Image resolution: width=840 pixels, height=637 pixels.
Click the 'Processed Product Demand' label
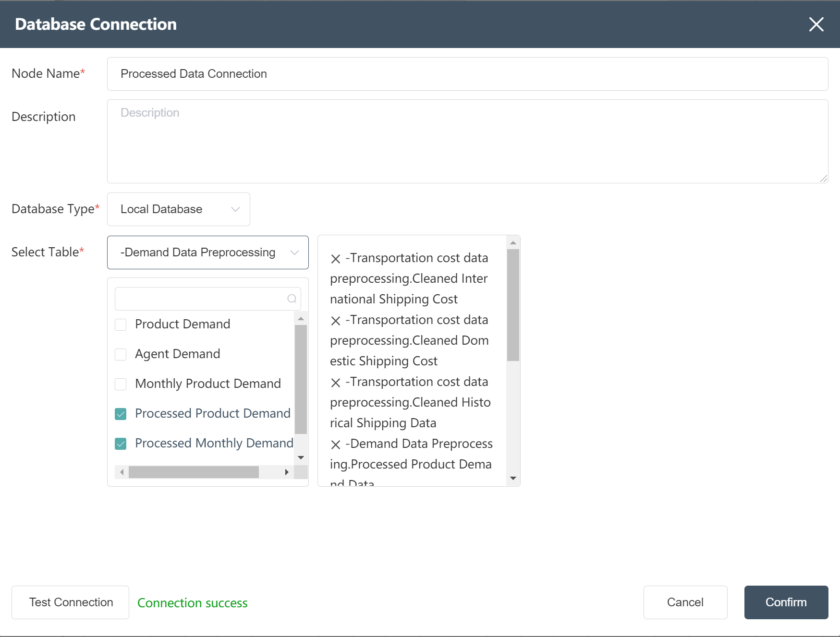click(213, 413)
